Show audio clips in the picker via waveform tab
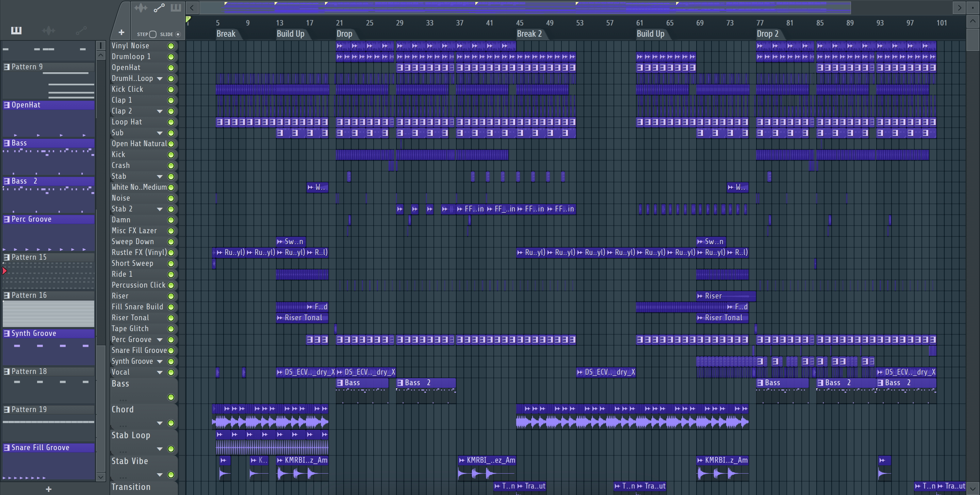 click(48, 30)
